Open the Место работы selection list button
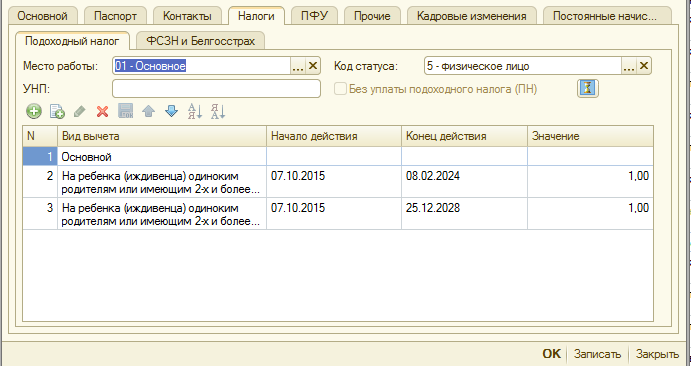The image size is (691, 366). pyautogui.click(x=298, y=66)
